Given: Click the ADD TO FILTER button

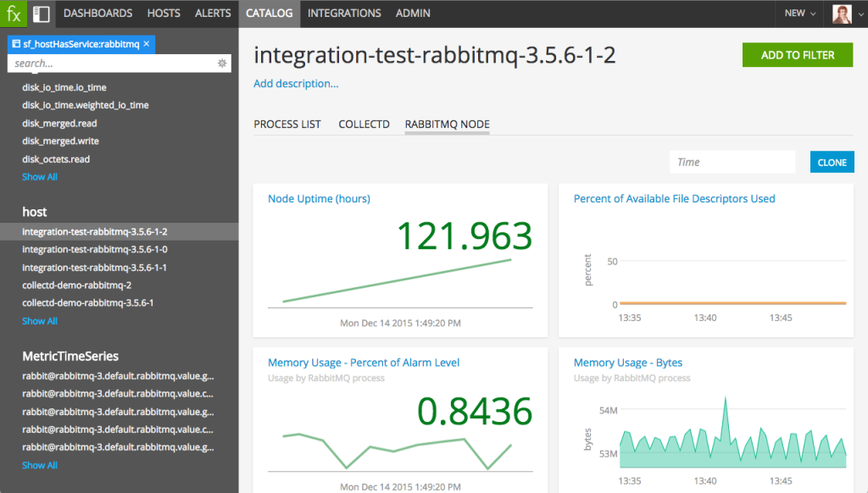Looking at the screenshot, I should pos(798,55).
